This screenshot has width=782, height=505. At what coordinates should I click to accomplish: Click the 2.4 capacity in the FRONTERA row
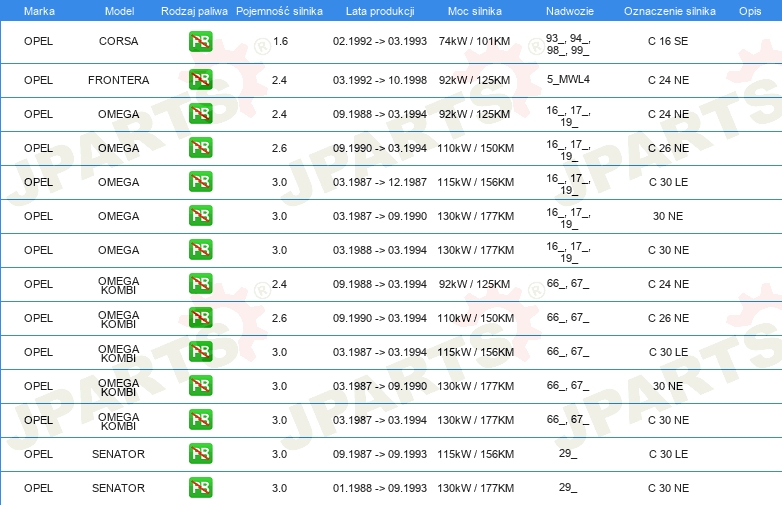coord(279,80)
